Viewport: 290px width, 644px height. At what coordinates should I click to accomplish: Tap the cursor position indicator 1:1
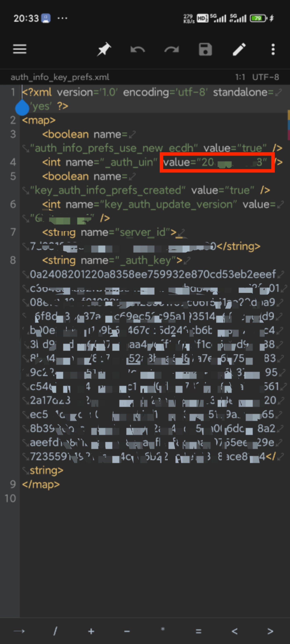point(240,77)
